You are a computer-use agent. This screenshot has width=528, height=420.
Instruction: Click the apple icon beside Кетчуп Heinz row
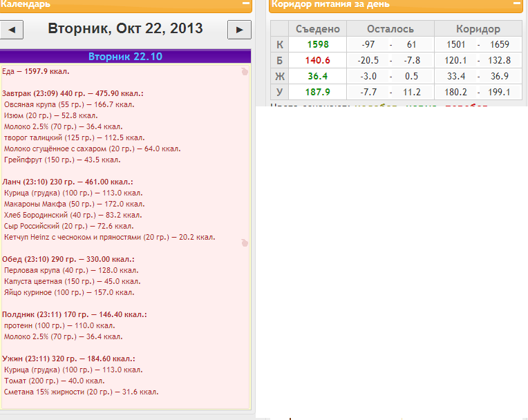coord(245,242)
